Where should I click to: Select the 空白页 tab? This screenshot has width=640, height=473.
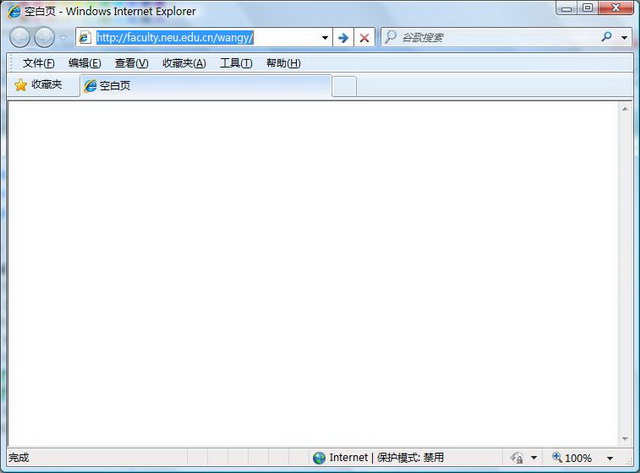pyautogui.click(x=206, y=86)
